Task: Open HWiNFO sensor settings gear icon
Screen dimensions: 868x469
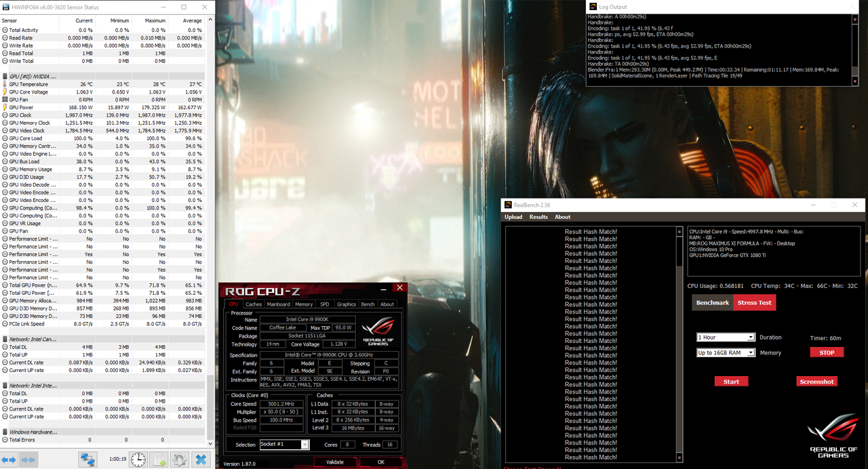Action: click(180, 460)
